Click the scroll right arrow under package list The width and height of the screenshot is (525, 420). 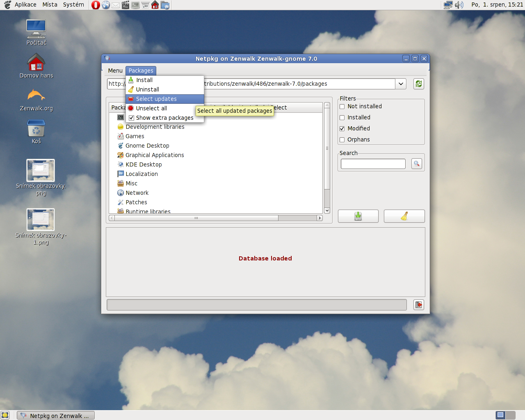click(320, 218)
